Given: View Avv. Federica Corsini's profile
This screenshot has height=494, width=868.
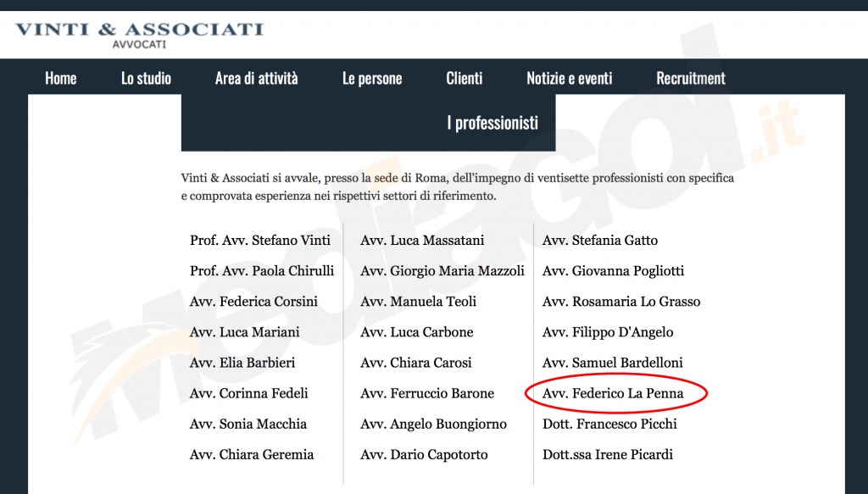Looking at the screenshot, I should coord(253,302).
